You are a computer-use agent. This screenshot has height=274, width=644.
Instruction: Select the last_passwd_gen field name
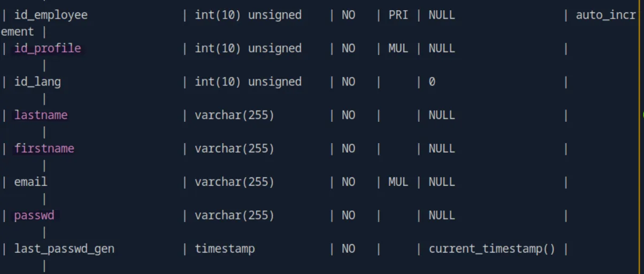(x=64, y=248)
